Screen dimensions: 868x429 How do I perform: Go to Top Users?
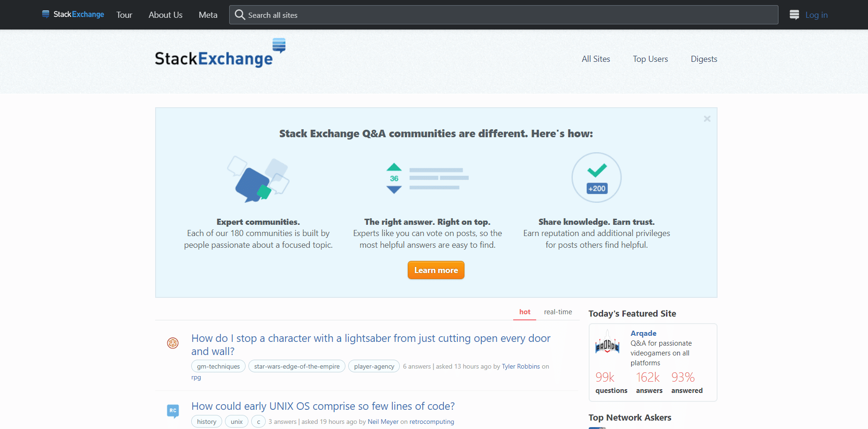pos(650,59)
